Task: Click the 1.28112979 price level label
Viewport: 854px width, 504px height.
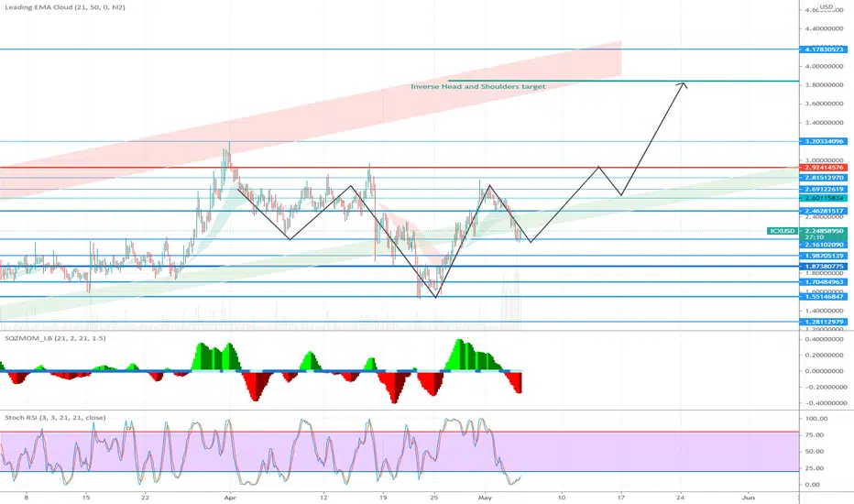Action: click(x=824, y=322)
